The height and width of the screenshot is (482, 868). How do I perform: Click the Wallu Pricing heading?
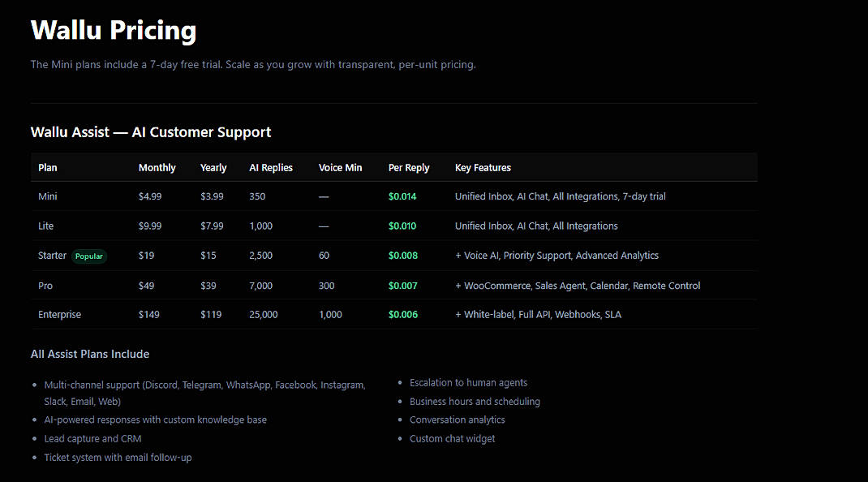click(x=114, y=30)
